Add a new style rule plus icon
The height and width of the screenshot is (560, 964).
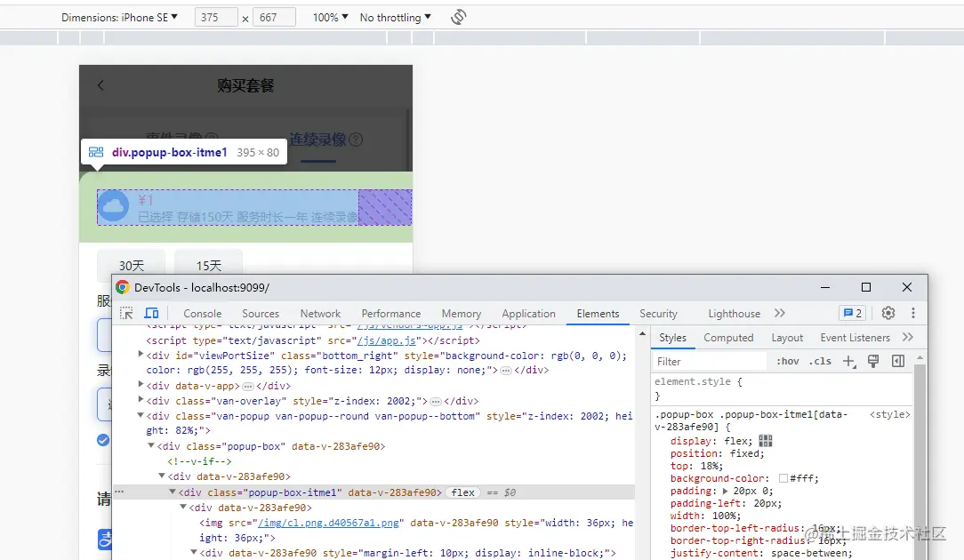(x=848, y=362)
